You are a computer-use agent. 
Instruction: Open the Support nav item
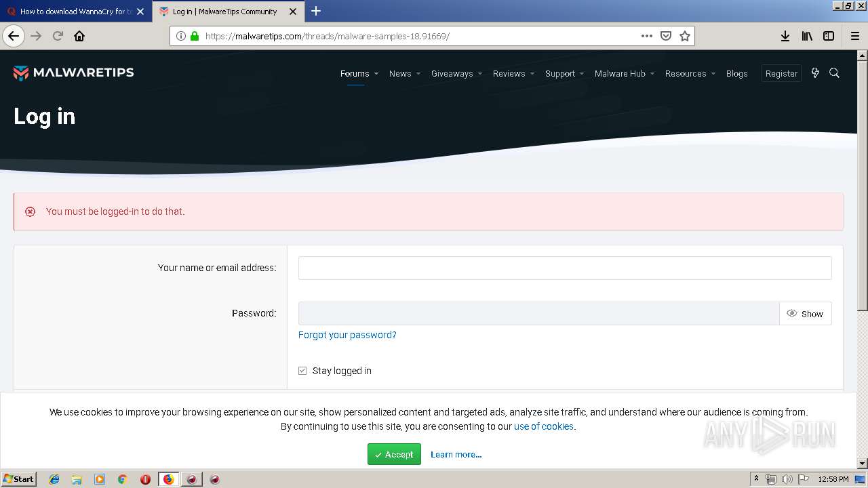click(560, 74)
